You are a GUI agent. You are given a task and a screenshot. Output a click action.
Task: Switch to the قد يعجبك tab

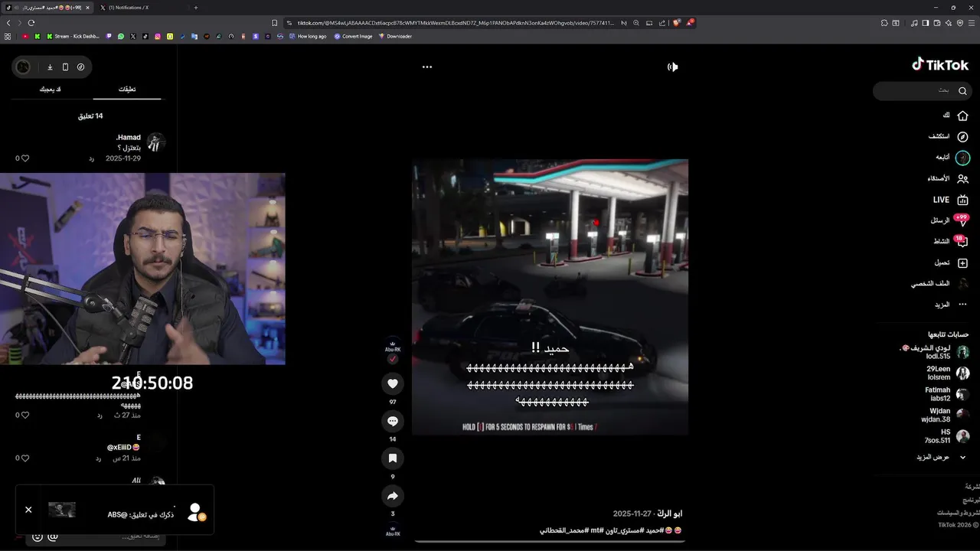point(51,90)
